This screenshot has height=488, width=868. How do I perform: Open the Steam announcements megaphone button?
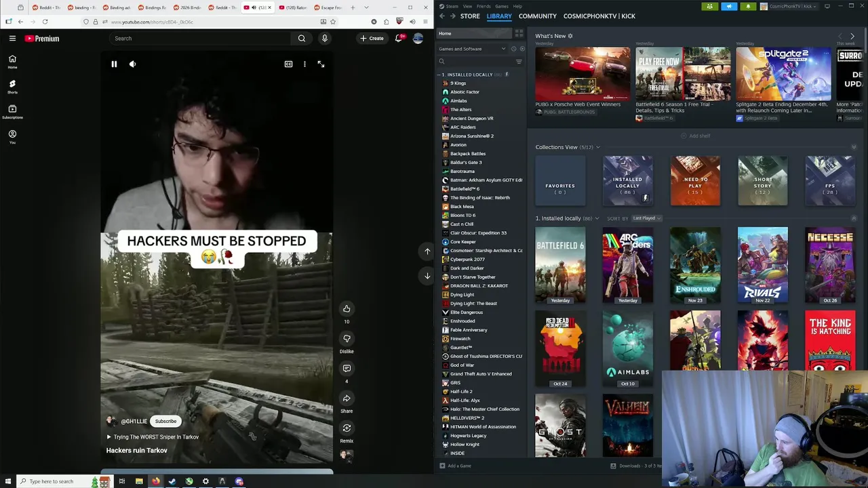(x=729, y=7)
